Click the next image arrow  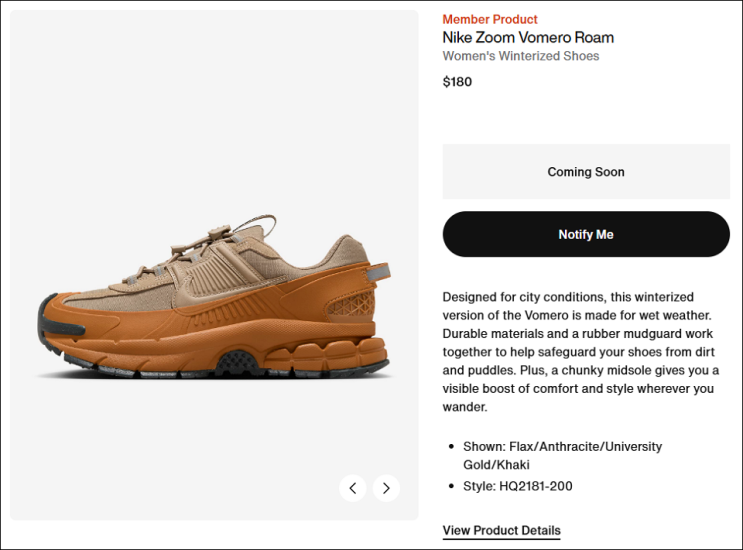point(386,488)
